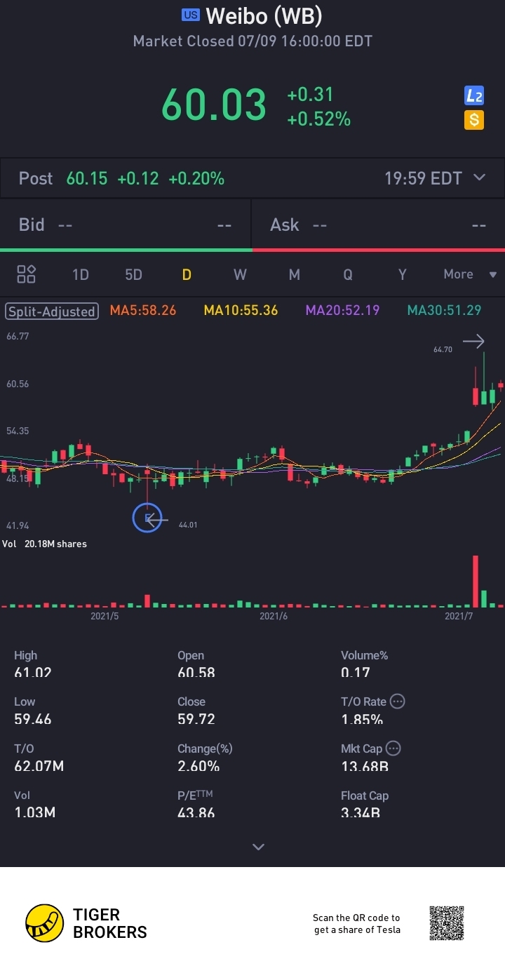Click the 44.01 low price label
Screen dimensions: 505x980
pos(188,524)
